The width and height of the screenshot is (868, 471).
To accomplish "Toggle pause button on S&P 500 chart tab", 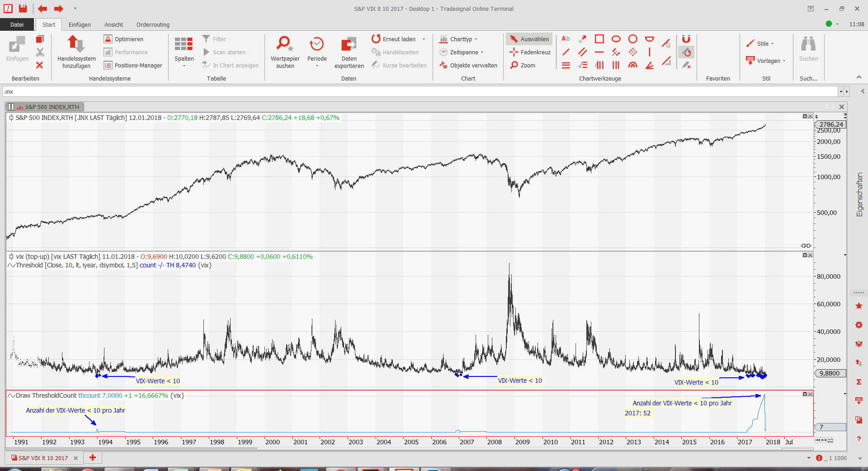I will pyautogui.click(x=11, y=107).
